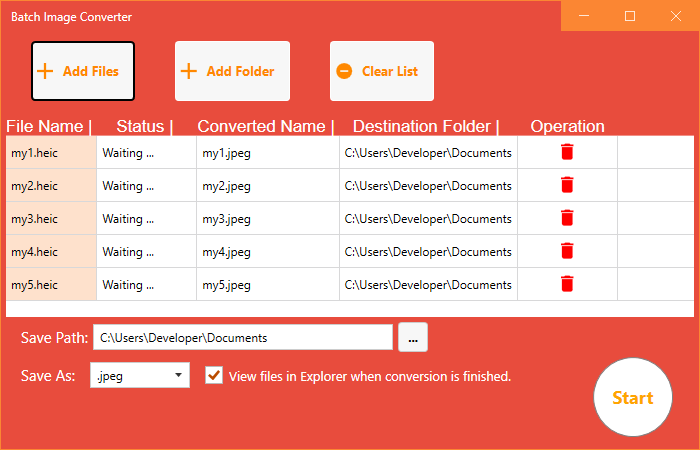Click the Status column header
This screenshot has width=700, height=450.
[143, 126]
